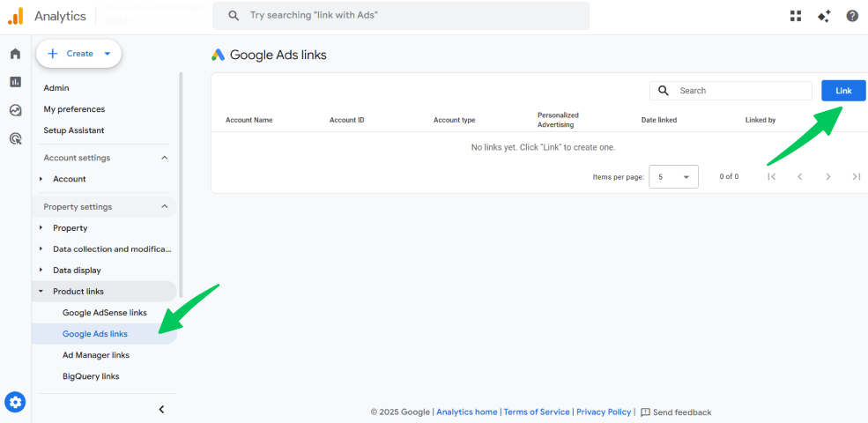Collapse the Account settings section
This screenshot has width=868, height=423.
[x=165, y=158]
